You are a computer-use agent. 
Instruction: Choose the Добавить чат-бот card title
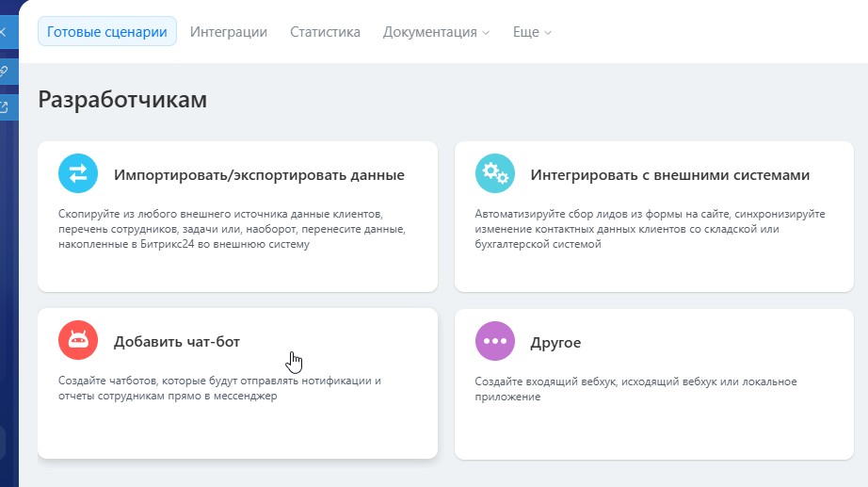(x=177, y=341)
